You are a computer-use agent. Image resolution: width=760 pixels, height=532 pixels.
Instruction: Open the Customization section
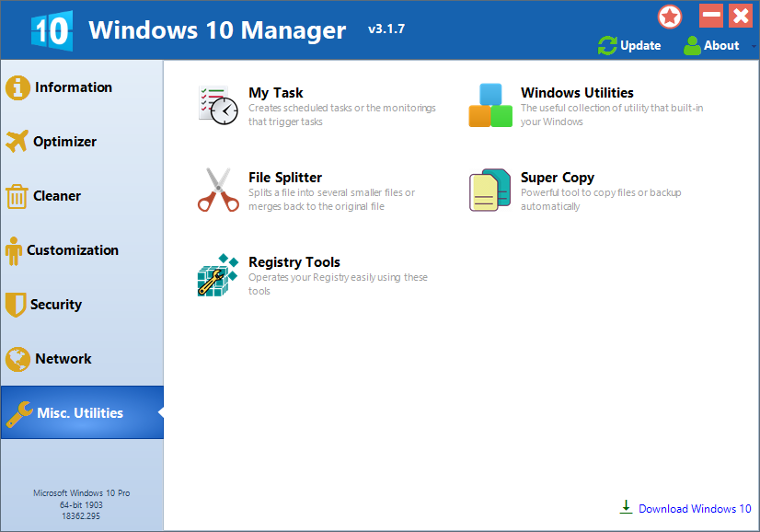(73, 250)
